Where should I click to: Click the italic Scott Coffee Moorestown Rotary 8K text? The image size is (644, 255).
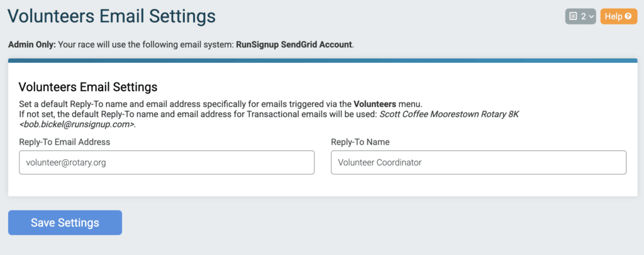tap(449, 115)
